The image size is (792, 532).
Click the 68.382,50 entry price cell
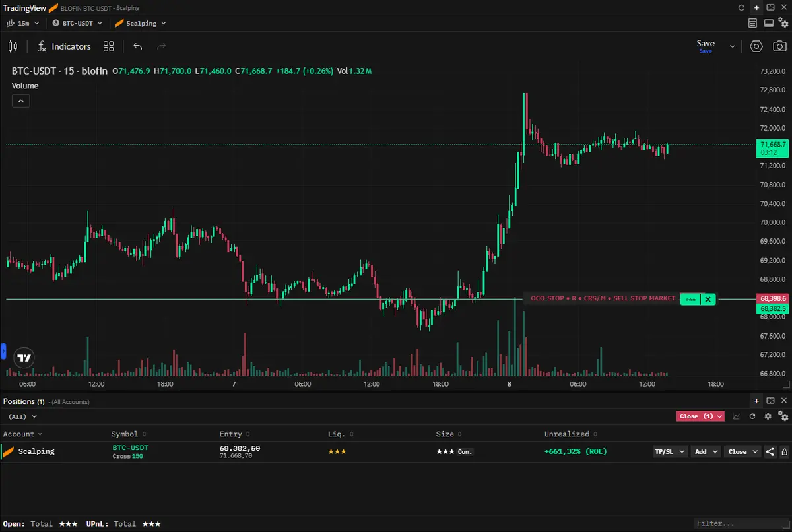[x=240, y=448]
